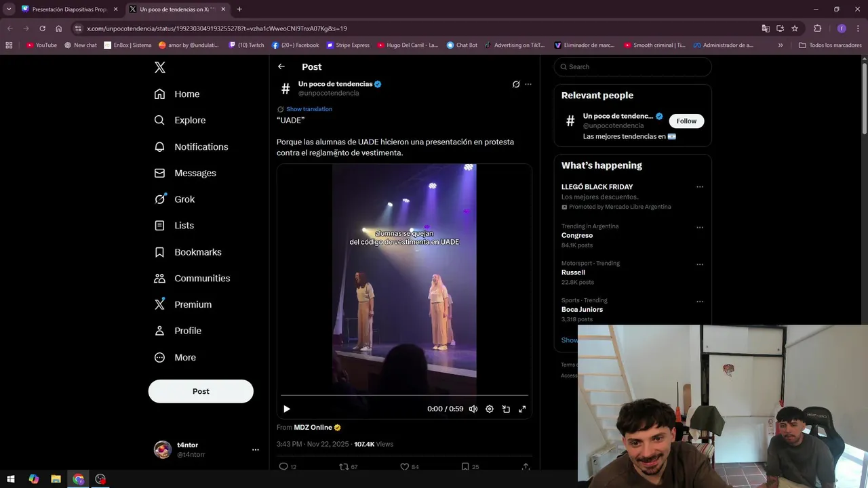
Task: Open the browser profile avatar
Action: click(x=842, y=28)
